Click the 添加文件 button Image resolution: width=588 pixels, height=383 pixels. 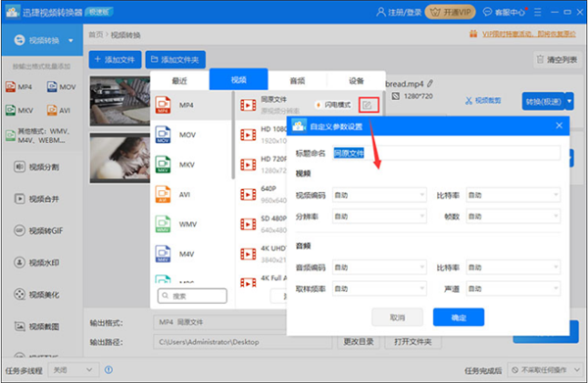click(x=115, y=59)
